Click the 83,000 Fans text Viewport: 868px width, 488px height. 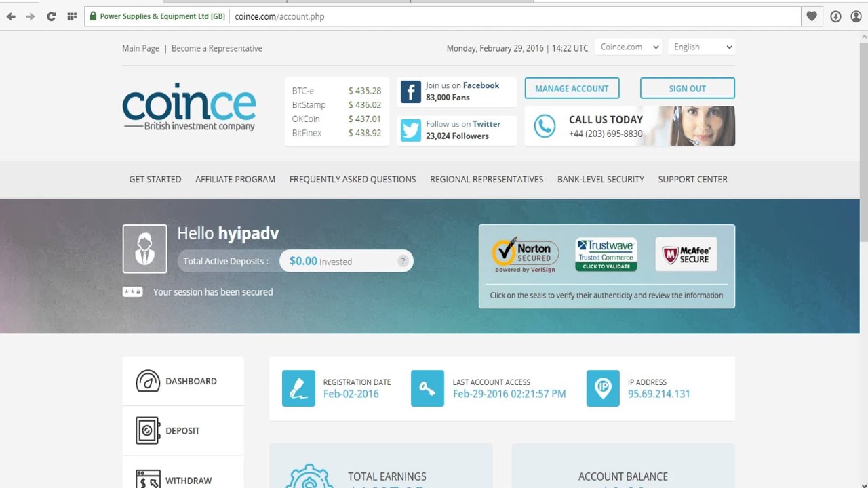tap(448, 98)
